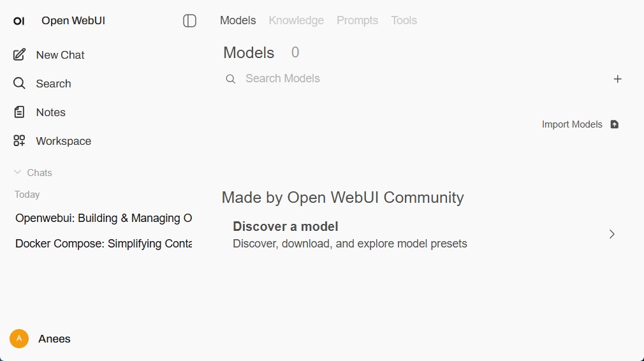
Task: Click the Open WebUI logo icon
Action: point(19,21)
